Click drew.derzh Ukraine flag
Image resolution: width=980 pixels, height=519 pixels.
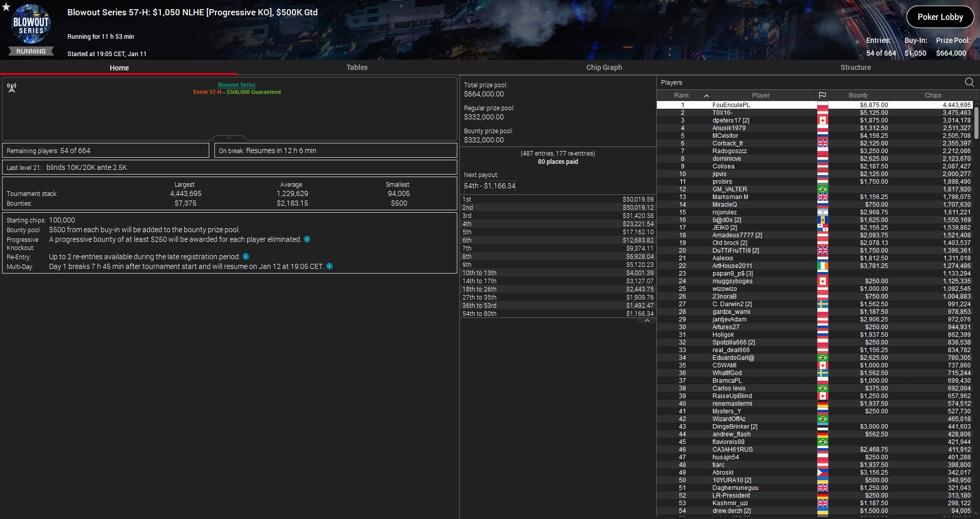point(823,511)
